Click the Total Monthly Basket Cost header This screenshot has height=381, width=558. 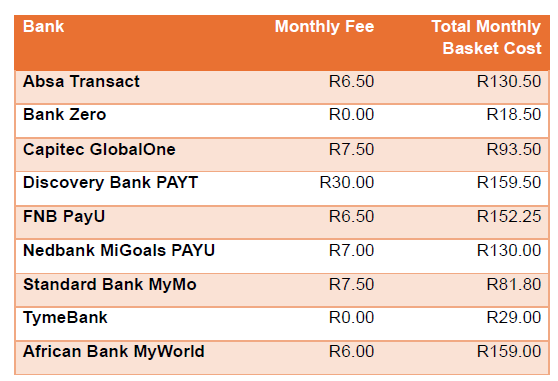(x=486, y=37)
